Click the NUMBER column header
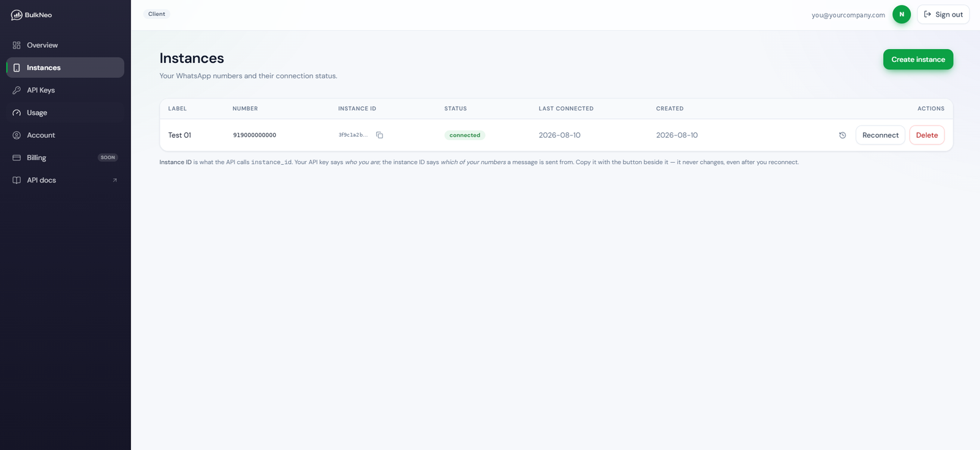This screenshot has width=980, height=450. tap(245, 109)
